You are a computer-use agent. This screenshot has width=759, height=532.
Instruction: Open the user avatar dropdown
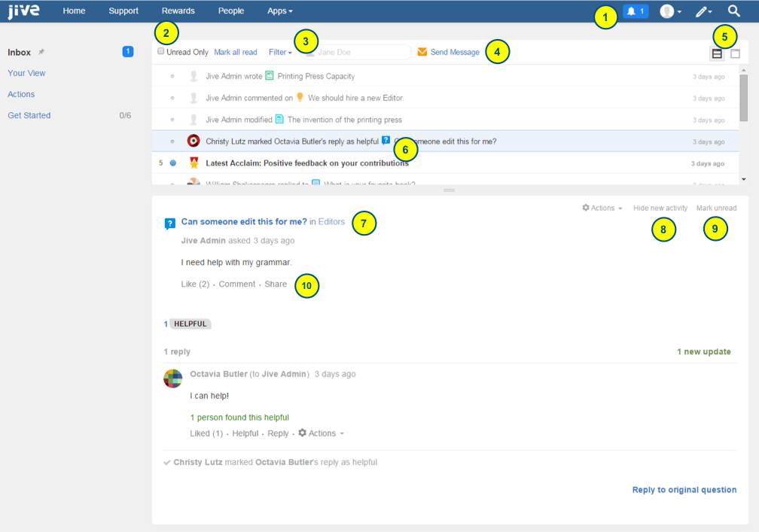(670, 11)
